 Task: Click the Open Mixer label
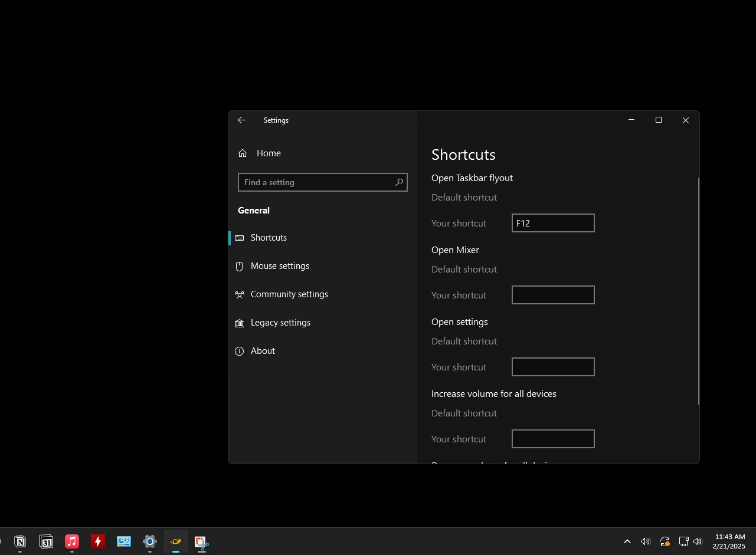pos(455,250)
